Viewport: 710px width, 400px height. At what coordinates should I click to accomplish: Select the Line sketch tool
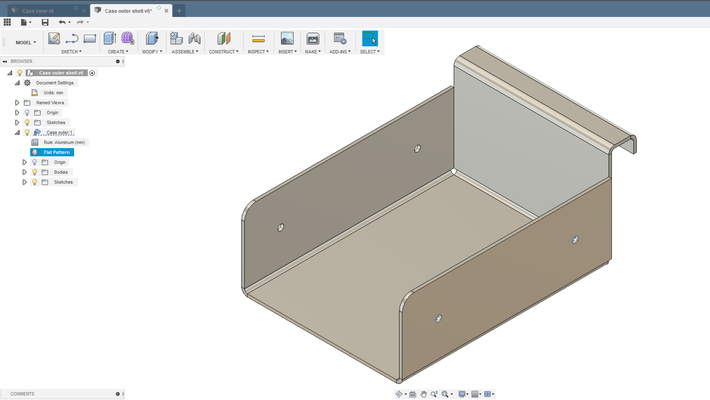click(x=72, y=39)
